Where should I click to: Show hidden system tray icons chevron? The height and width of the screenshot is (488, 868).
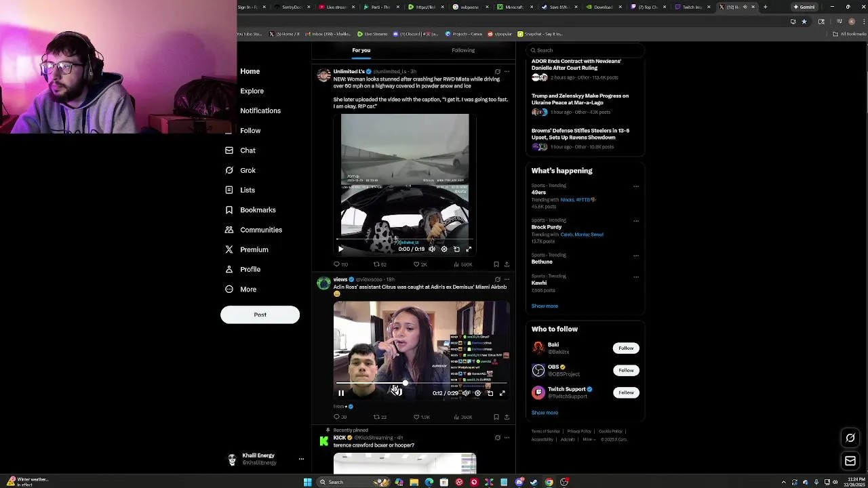(x=784, y=483)
